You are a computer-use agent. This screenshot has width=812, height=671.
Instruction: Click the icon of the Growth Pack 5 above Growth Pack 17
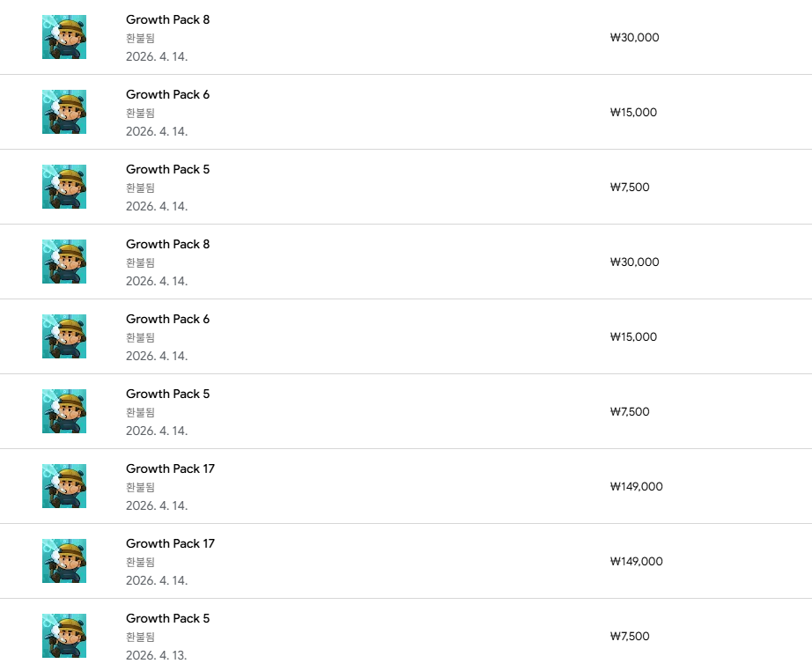pyautogui.click(x=64, y=411)
